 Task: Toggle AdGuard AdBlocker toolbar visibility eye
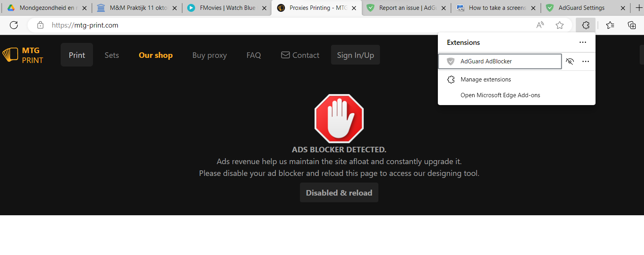[570, 61]
